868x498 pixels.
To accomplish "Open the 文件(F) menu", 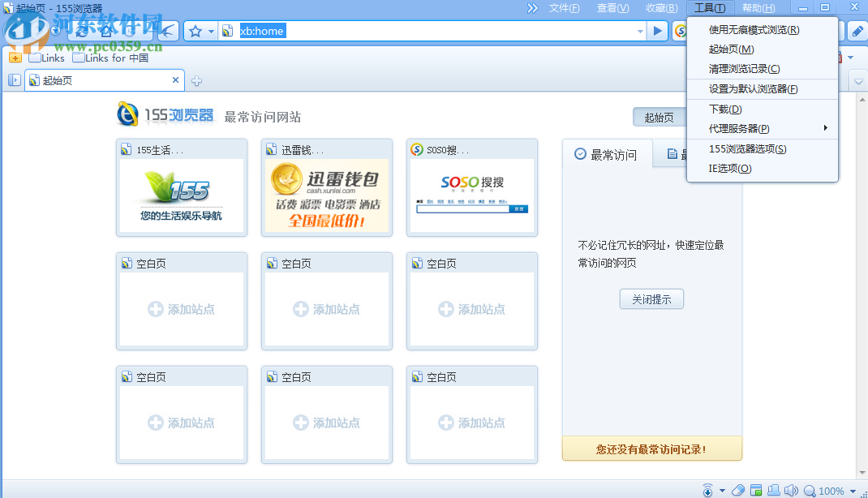I will click(x=564, y=8).
